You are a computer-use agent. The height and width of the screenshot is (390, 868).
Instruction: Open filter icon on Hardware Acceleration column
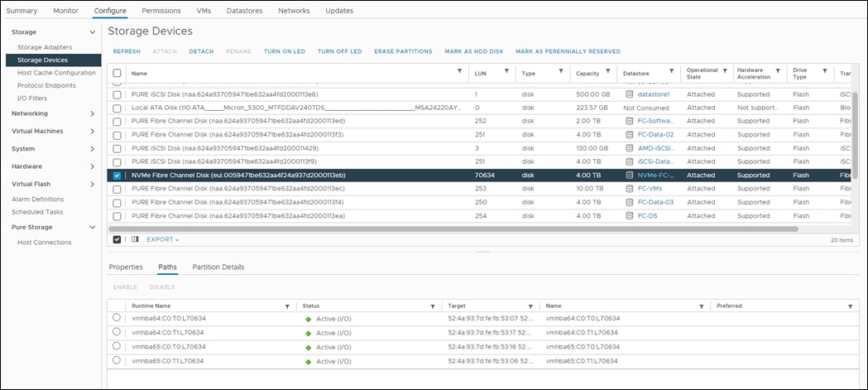pos(777,71)
